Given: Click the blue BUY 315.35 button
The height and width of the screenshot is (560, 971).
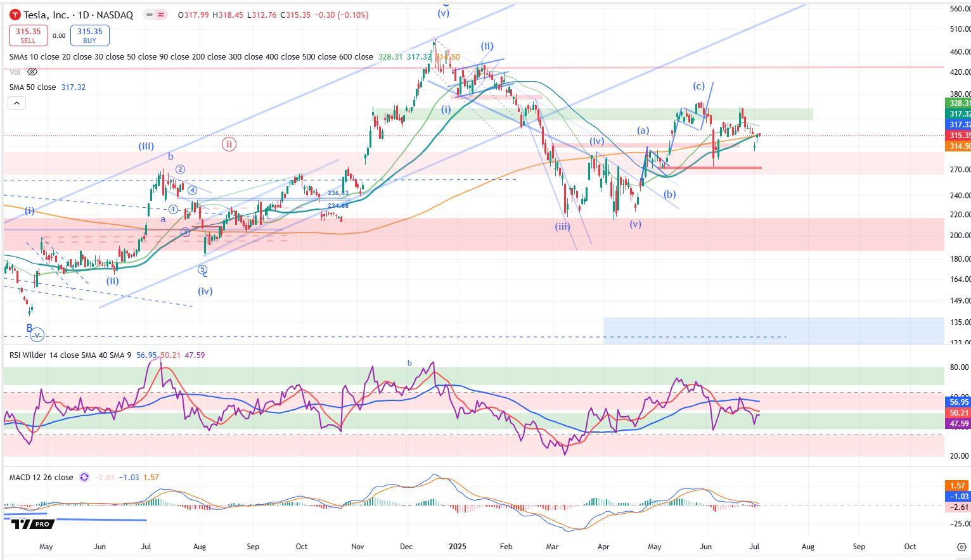Looking at the screenshot, I should pyautogui.click(x=90, y=35).
